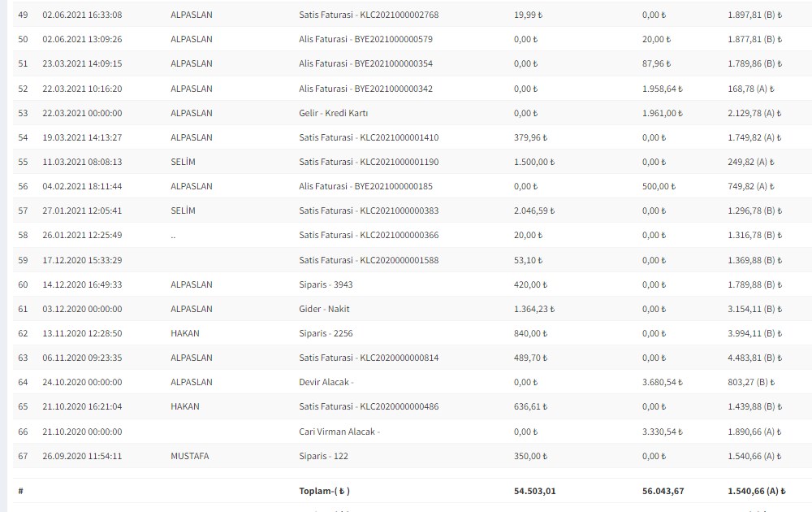812x512 pixels.
Task: Open the Siparis - 3943 order
Action: click(x=326, y=284)
